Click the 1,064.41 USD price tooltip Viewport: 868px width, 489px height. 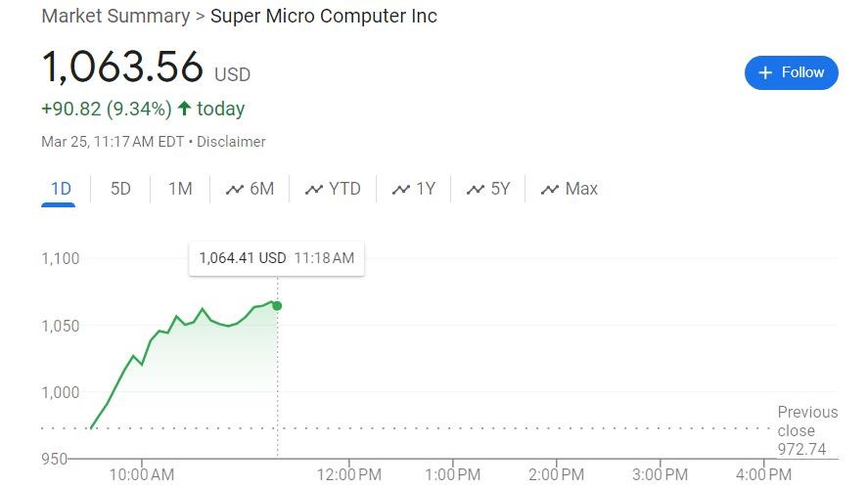(x=276, y=258)
